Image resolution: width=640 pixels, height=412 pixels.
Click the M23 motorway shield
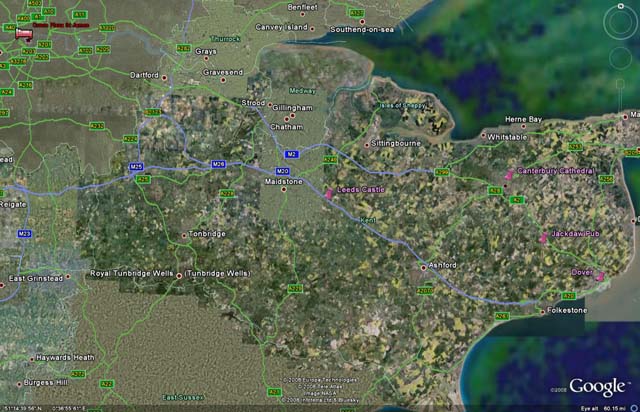click(24, 234)
